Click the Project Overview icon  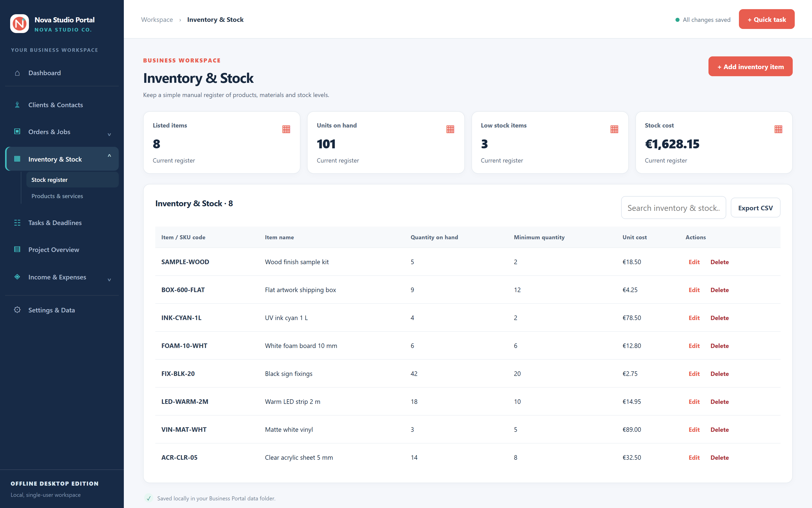click(17, 249)
